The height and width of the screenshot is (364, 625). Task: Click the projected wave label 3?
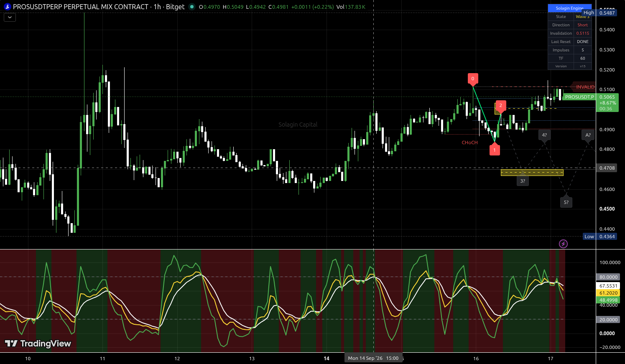pos(523,181)
